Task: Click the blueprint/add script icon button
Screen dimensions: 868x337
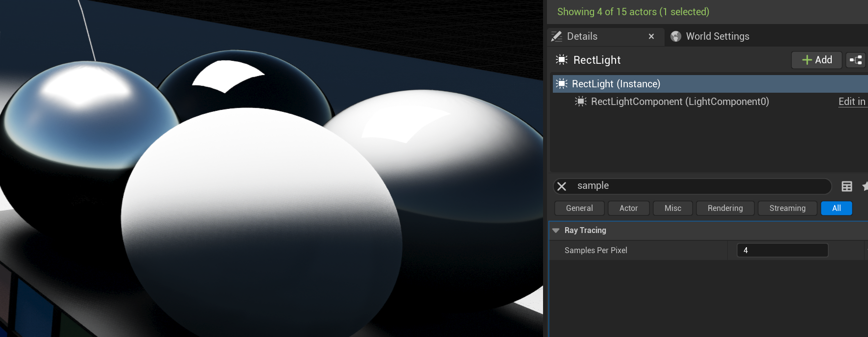Action: (856, 60)
